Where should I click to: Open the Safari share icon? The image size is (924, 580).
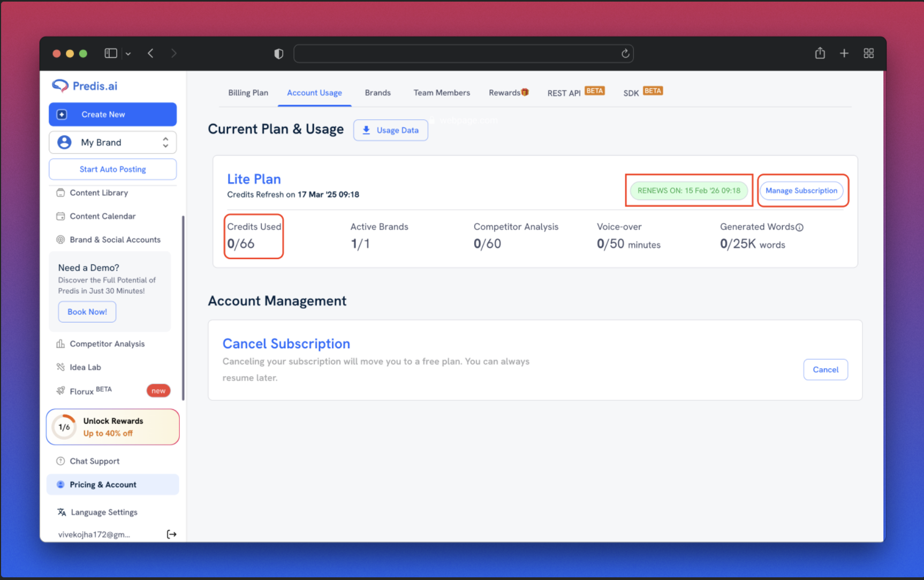point(820,53)
